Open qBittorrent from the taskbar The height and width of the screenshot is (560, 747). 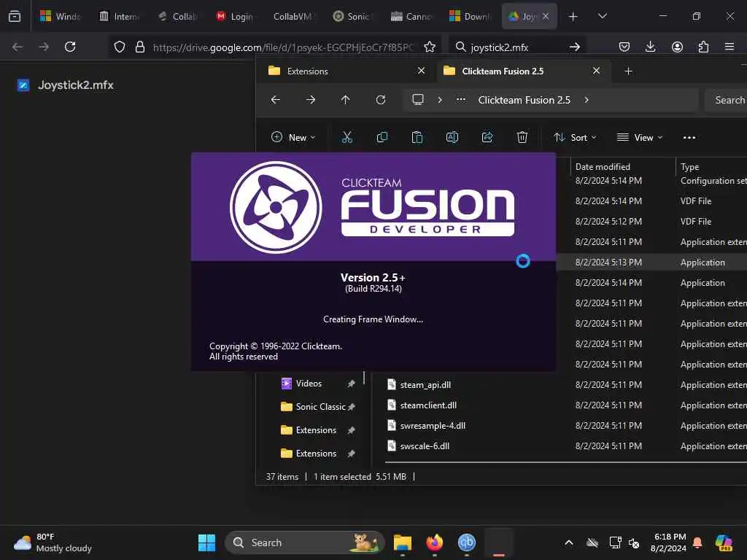[x=467, y=542]
